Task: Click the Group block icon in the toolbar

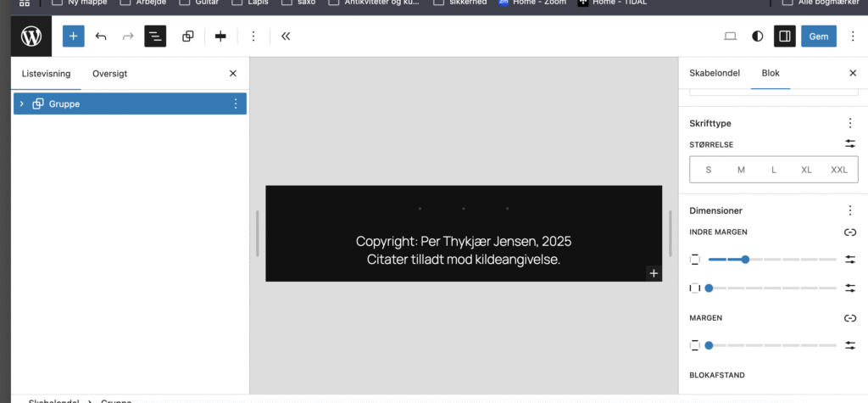Action: [x=188, y=36]
